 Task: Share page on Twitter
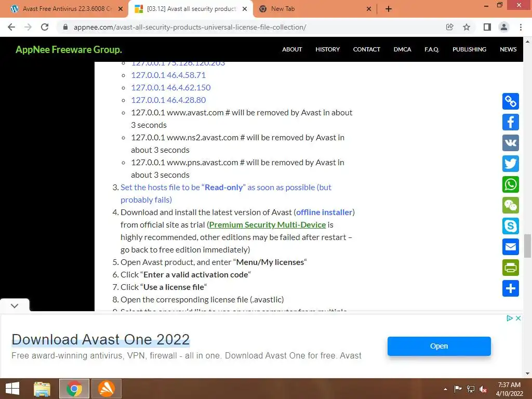(x=510, y=164)
